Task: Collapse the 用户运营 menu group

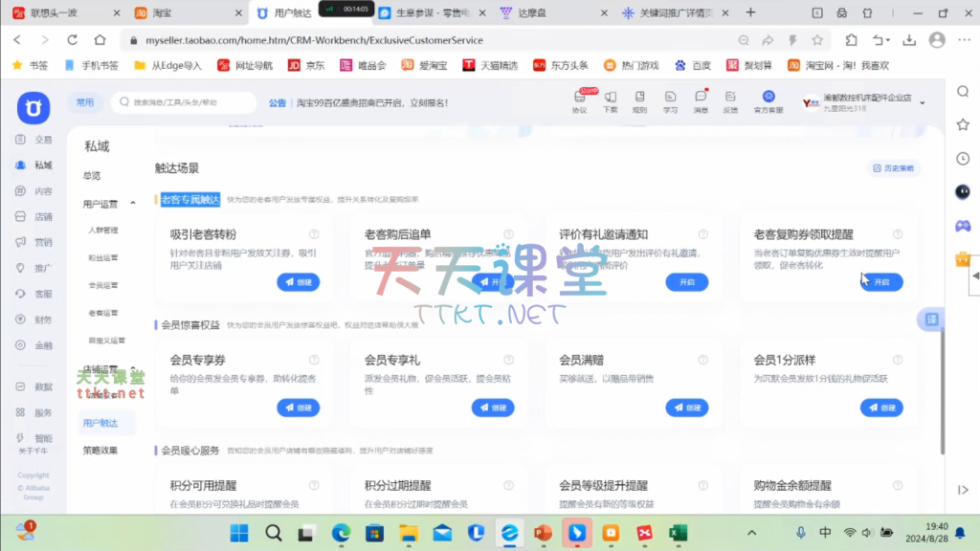Action: tap(133, 203)
